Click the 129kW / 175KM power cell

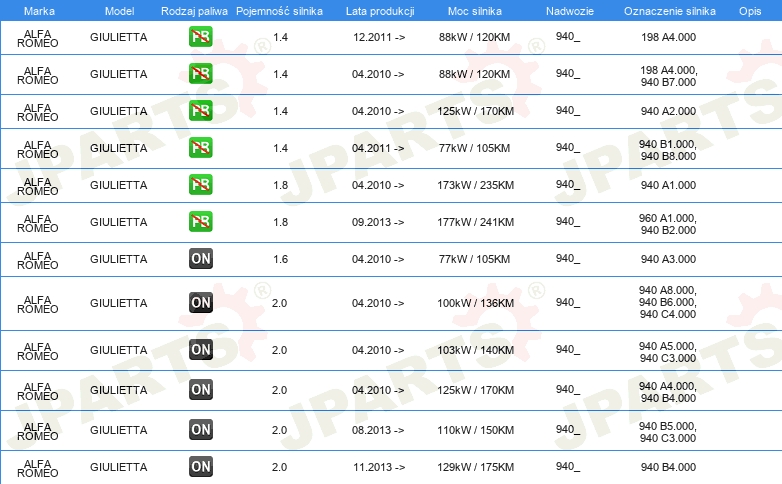point(475,467)
